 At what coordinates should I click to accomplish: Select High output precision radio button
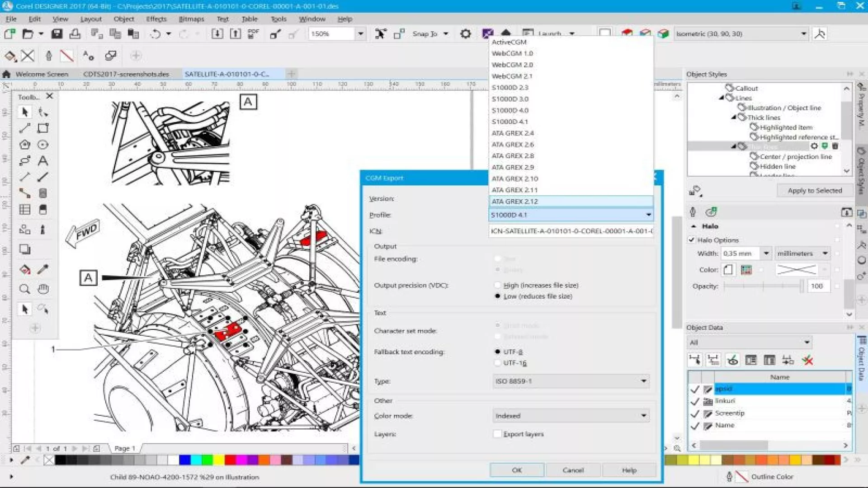point(497,285)
